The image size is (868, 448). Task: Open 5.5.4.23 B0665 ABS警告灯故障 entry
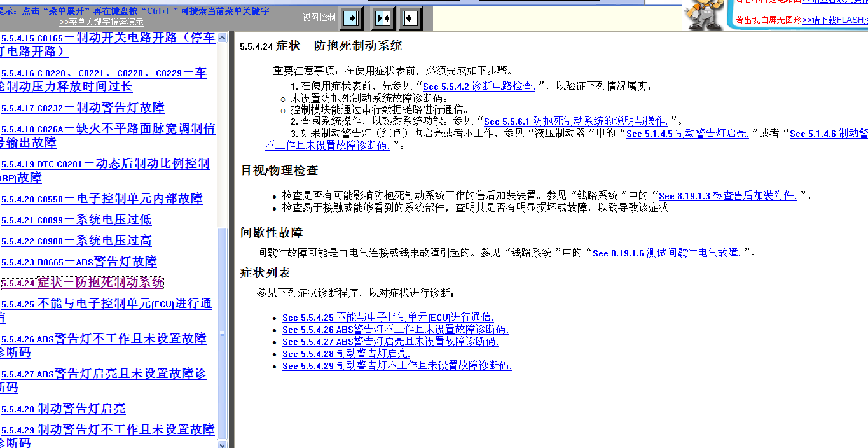tap(79, 262)
